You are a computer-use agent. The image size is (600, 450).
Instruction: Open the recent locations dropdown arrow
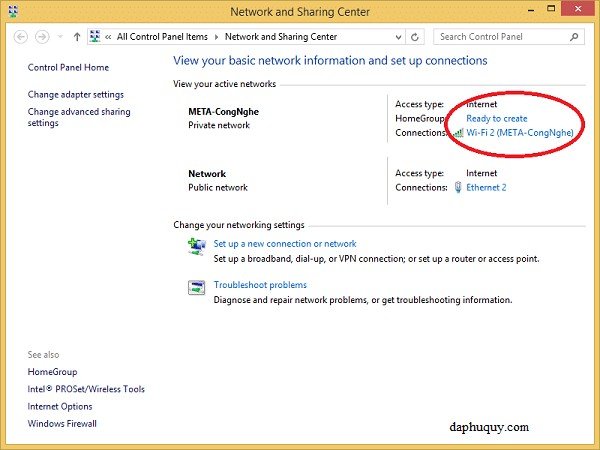coord(60,37)
